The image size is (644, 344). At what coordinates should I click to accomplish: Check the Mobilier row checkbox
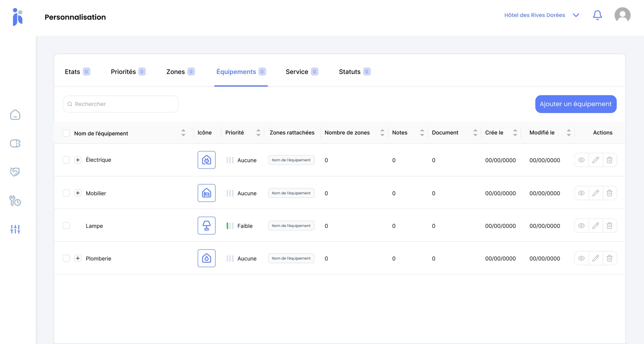[66, 193]
